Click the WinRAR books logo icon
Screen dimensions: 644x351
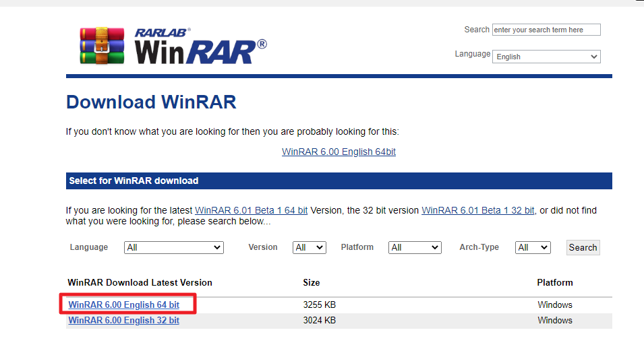click(102, 46)
